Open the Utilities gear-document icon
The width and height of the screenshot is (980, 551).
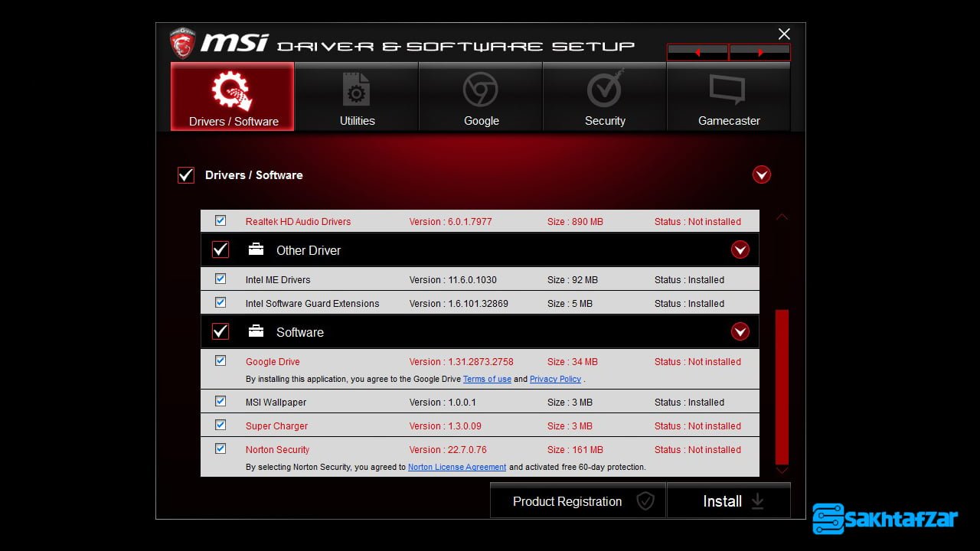click(x=357, y=90)
